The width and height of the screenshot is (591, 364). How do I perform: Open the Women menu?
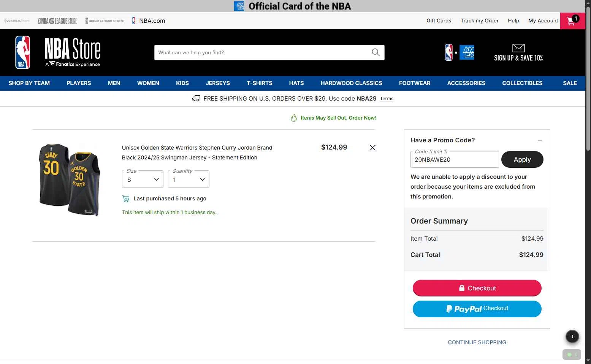148,83
